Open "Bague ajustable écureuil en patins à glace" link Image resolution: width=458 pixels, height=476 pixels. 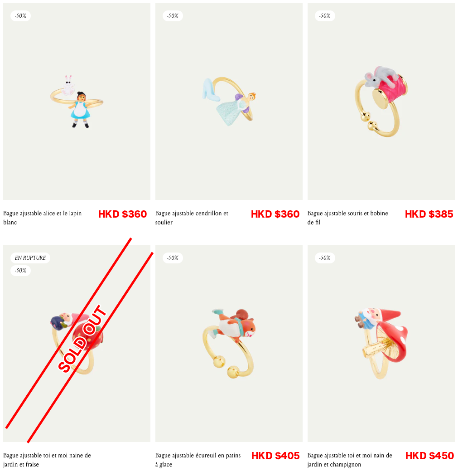pos(198,460)
